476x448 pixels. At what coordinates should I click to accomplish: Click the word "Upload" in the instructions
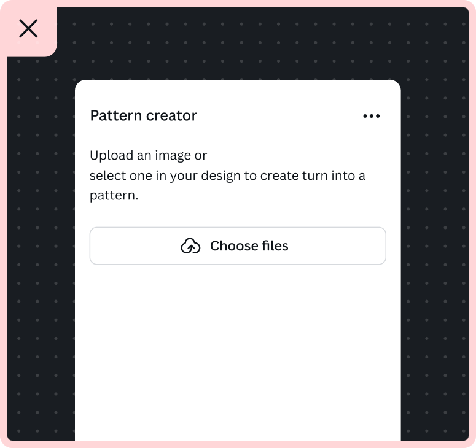click(111, 156)
